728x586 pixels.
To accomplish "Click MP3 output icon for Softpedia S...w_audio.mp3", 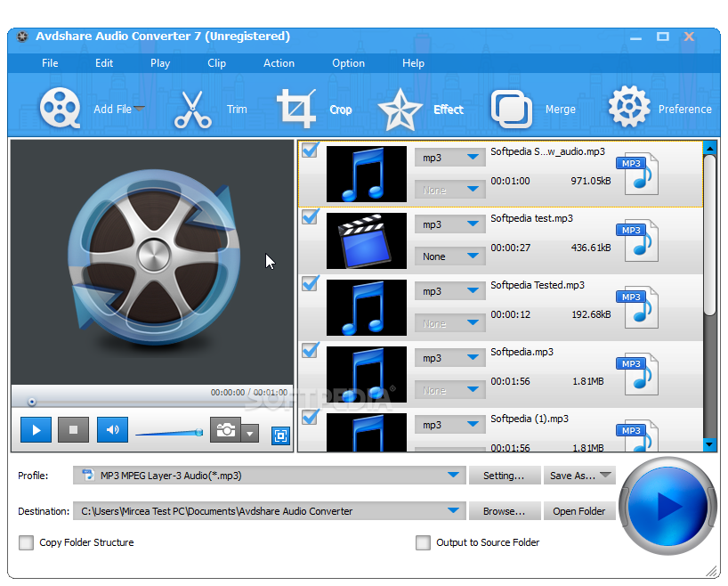I will [637, 174].
